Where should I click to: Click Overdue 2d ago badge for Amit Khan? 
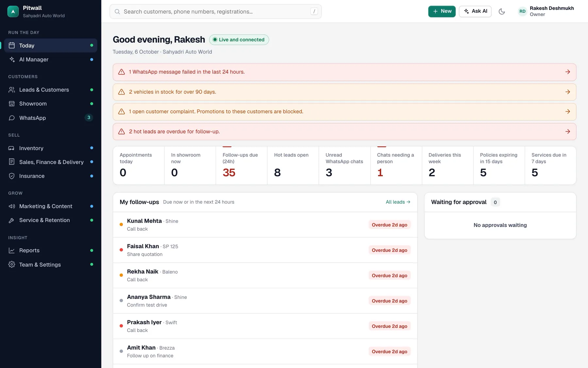tap(389, 352)
